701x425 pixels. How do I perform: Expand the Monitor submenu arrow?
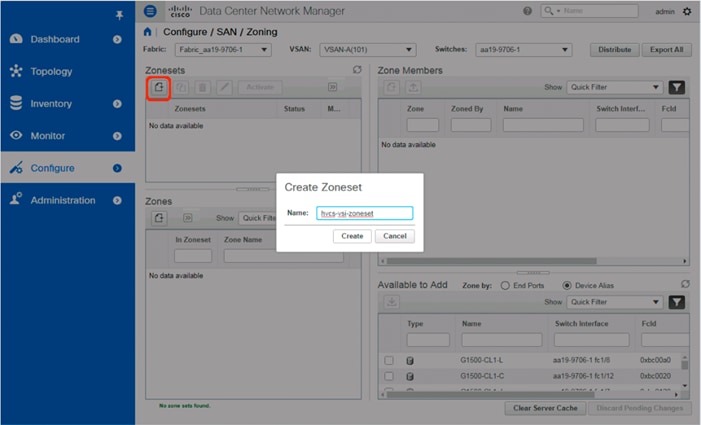click(x=117, y=136)
